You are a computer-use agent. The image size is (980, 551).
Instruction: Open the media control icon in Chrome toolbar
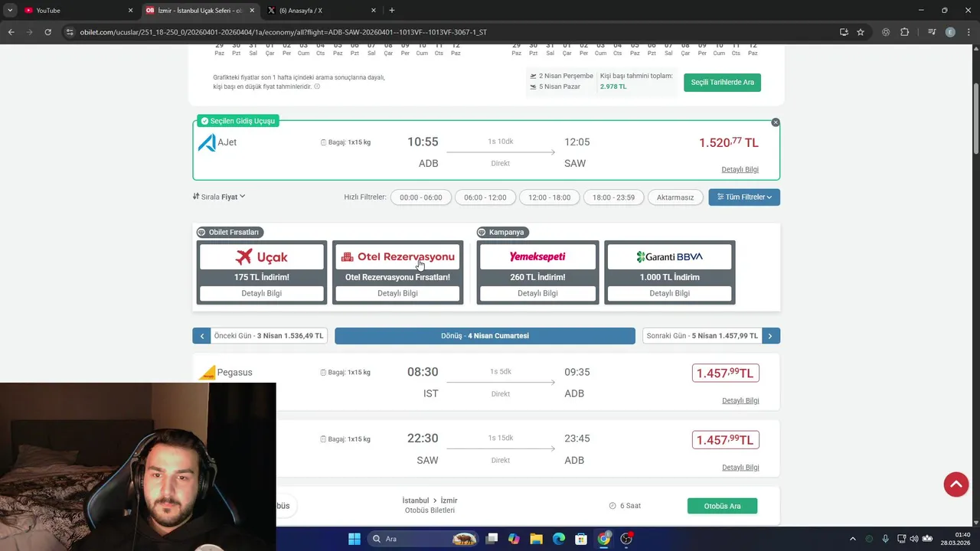(932, 32)
